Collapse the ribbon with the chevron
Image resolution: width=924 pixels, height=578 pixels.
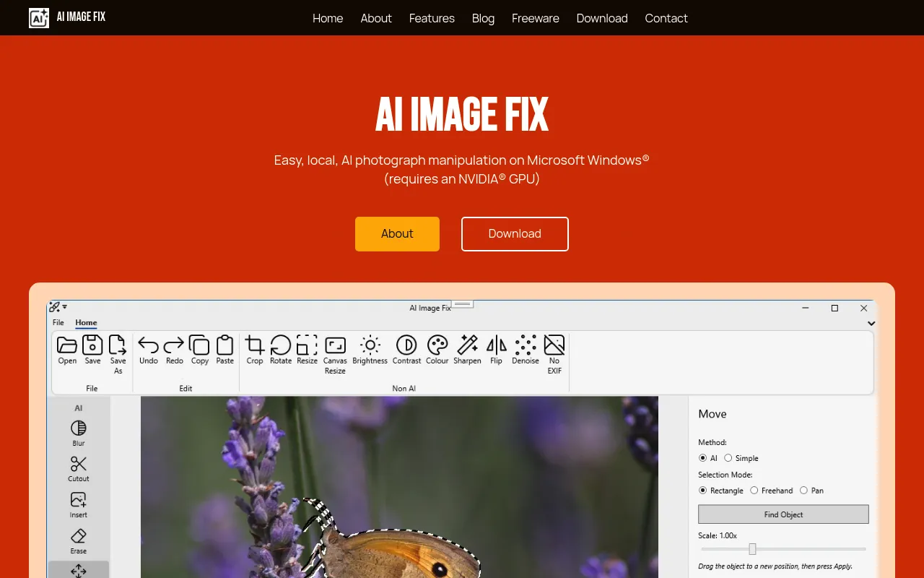coord(871,324)
